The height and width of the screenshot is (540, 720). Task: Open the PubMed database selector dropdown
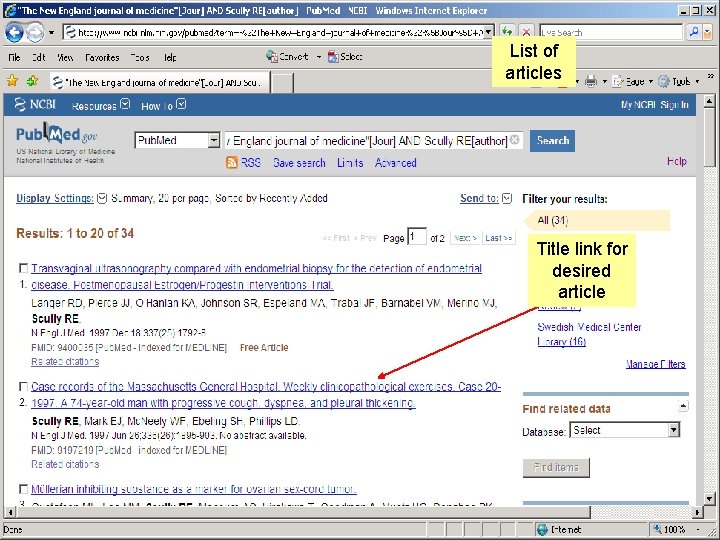(x=214, y=140)
